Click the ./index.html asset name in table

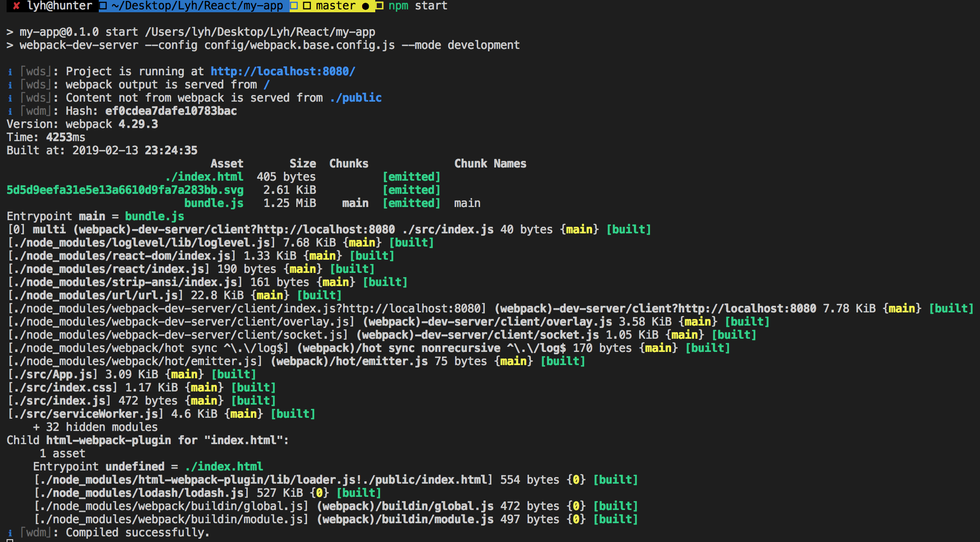pos(204,177)
